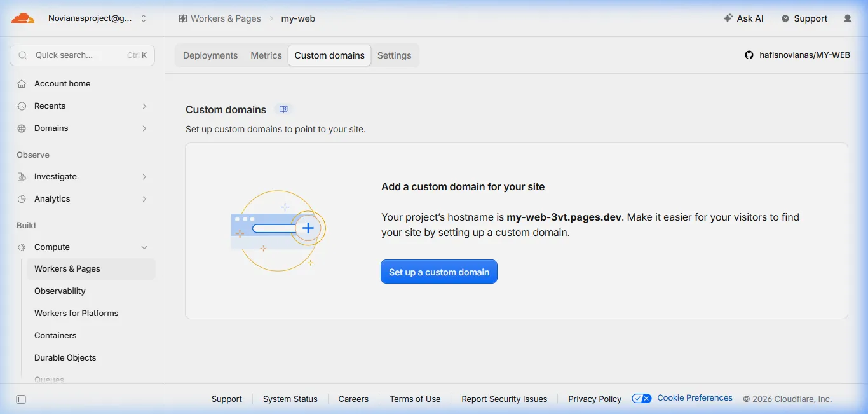The width and height of the screenshot is (868, 414).
Task: Click the Compute section label
Action: tap(52, 247)
